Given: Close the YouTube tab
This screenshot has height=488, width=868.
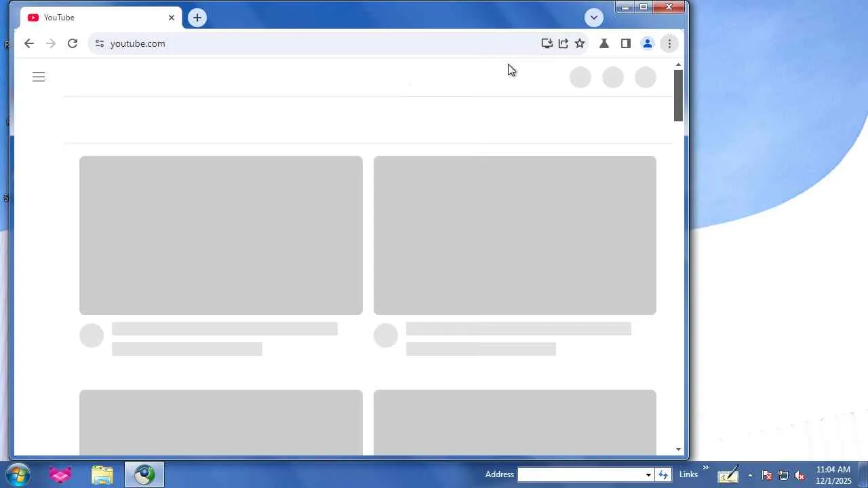Looking at the screenshot, I should click(x=172, y=18).
